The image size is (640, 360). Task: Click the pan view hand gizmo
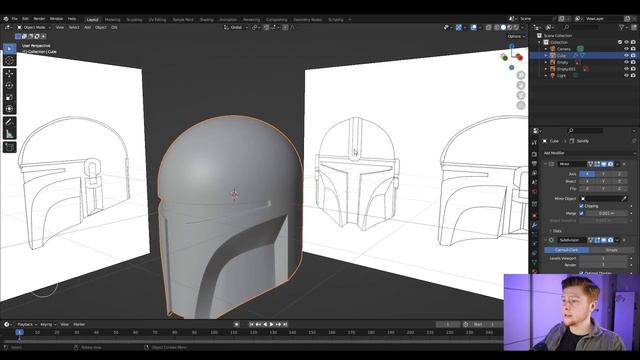pyautogui.click(x=521, y=85)
